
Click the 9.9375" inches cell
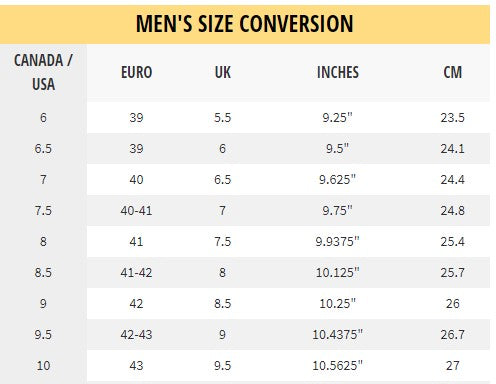pyautogui.click(x=337, y=242)
